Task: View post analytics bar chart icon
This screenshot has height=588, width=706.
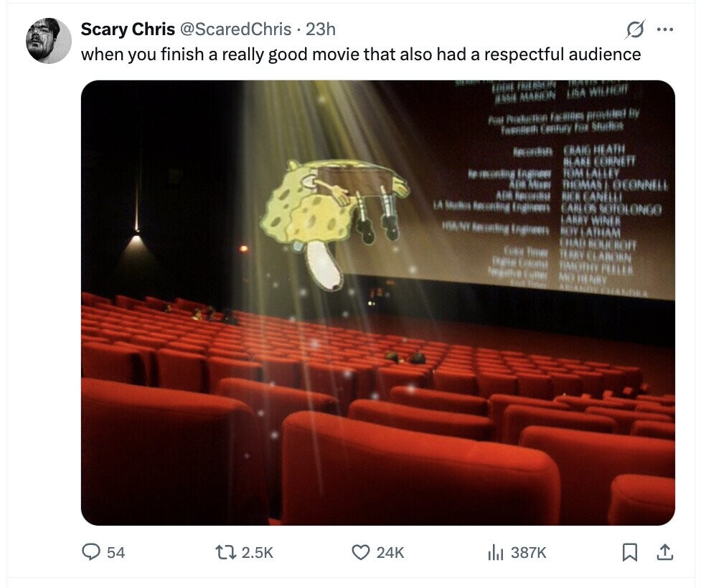Action: click(x=495, y=552)
